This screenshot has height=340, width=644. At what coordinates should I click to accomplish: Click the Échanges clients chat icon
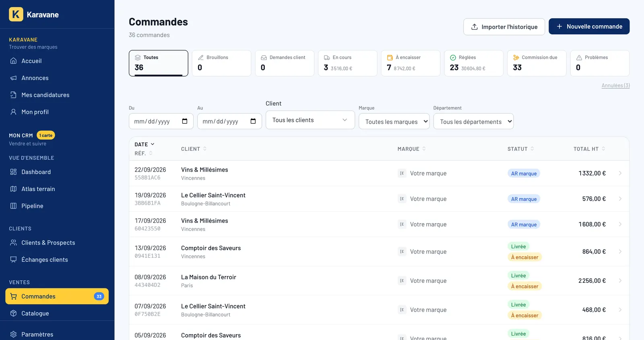coord(13,260)
